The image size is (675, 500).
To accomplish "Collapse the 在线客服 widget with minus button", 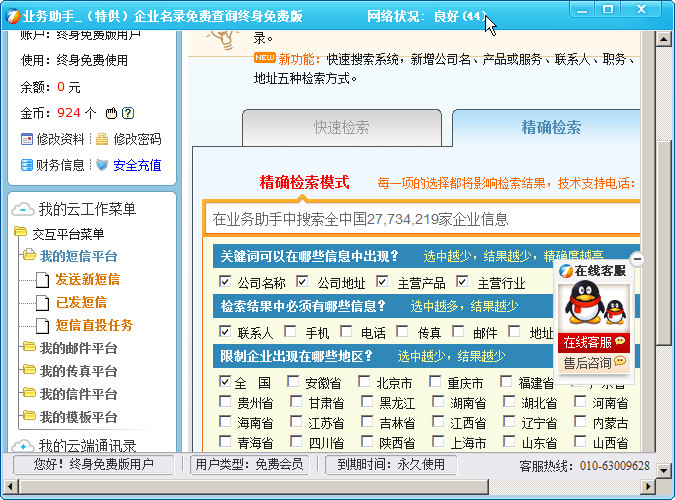I will 637,259.
